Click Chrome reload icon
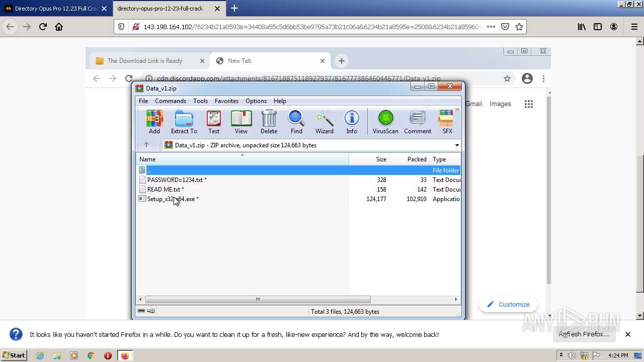Screen dimensions: 644x362 129,78
